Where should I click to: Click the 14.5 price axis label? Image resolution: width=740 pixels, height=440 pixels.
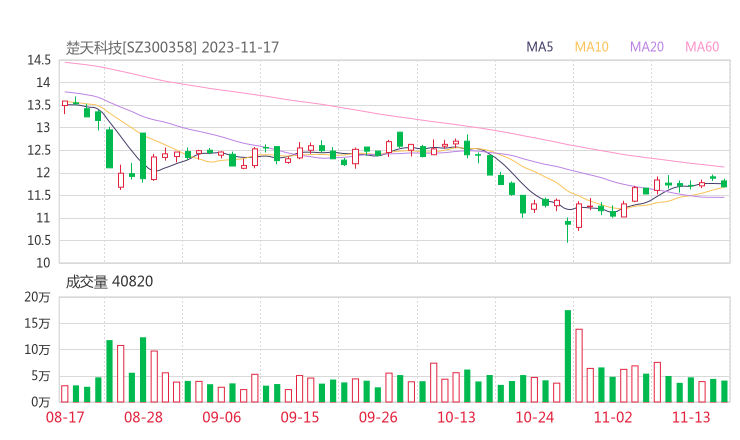click(x=39, y=60)
